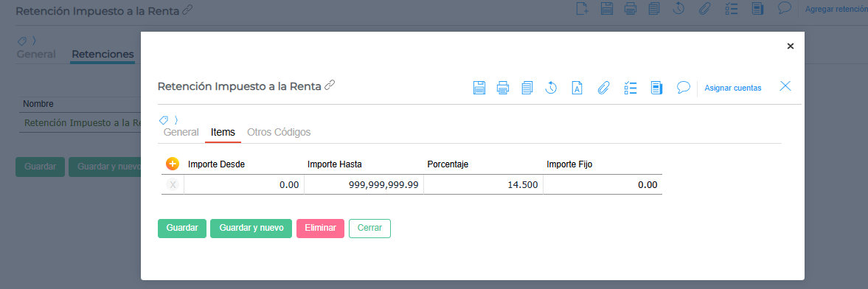
Task: Open the Otros Códigos tab
Action: click(x=279, y=132)
